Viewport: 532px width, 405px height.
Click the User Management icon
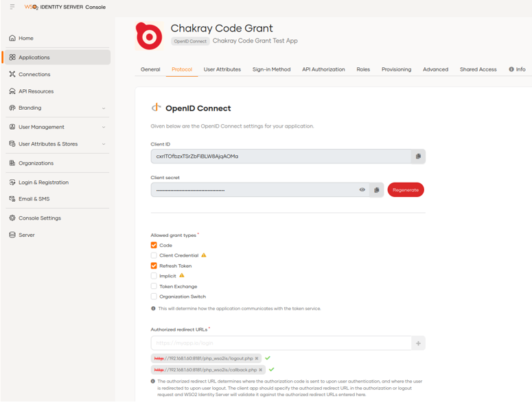(12, 127)
